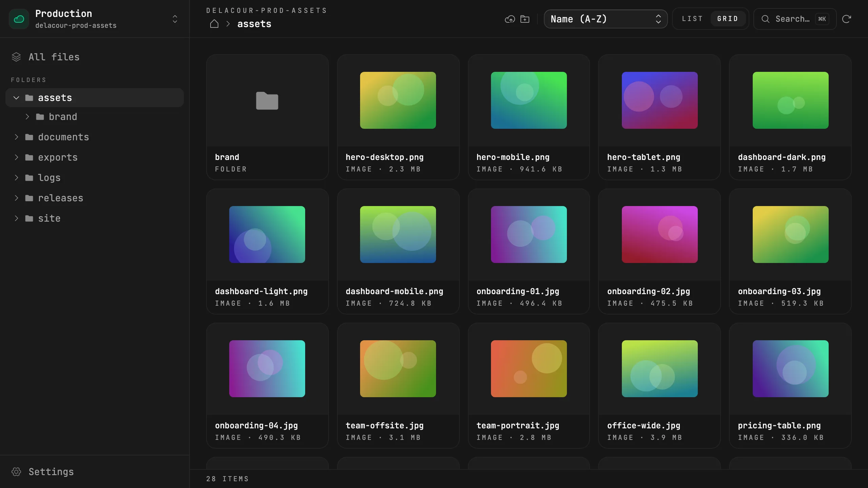Collapse the assets folder chevron

(16, 98)
